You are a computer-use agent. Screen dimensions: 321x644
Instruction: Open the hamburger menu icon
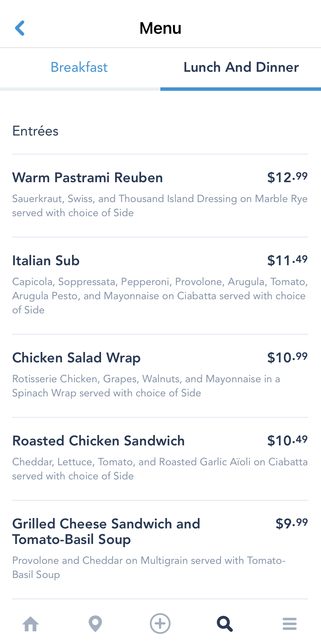[289, 624]
